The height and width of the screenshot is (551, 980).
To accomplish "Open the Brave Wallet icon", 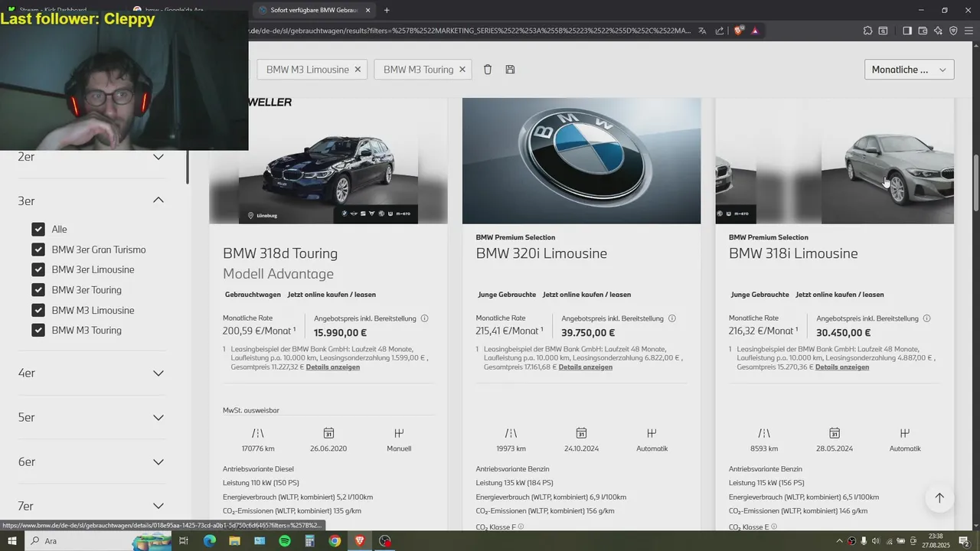I will point(923,31).
